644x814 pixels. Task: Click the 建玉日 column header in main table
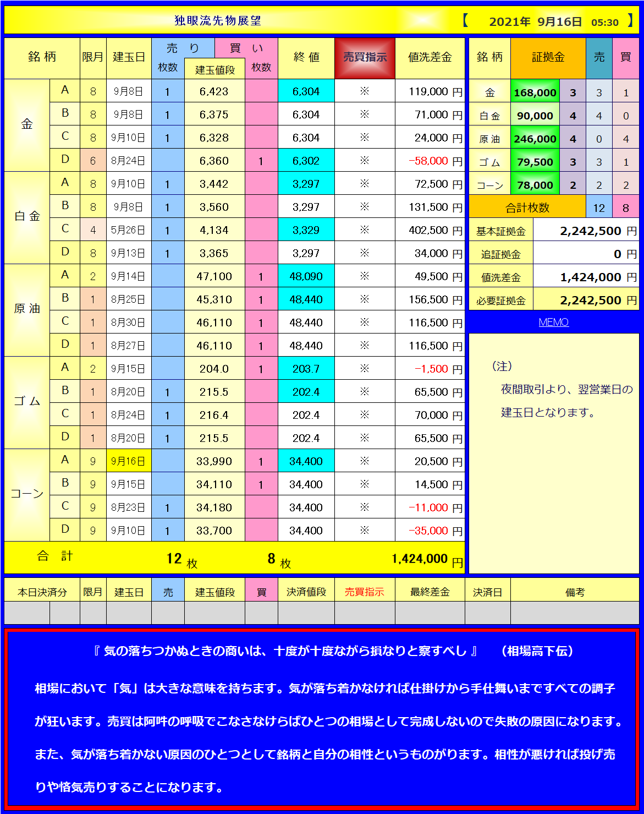click(x=129, y=58)
